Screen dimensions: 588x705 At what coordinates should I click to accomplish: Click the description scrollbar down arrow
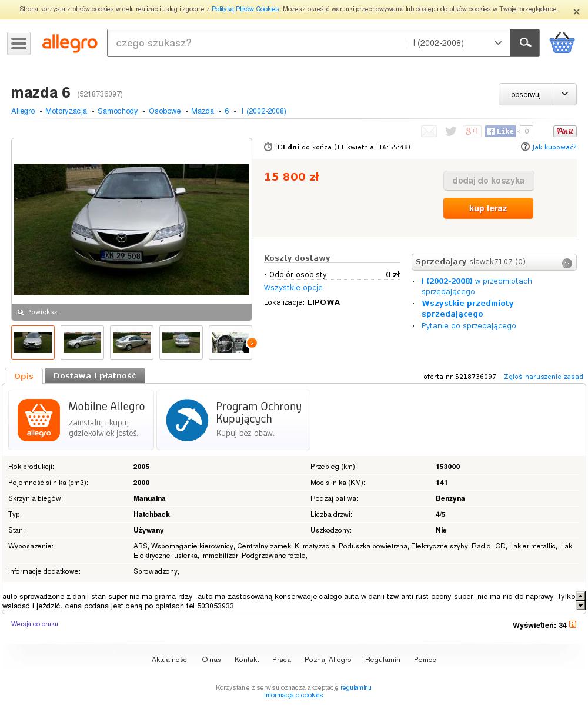coord(581,606)
